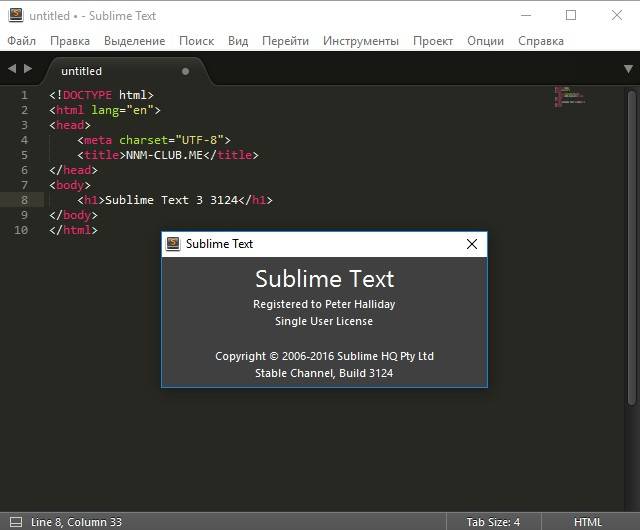Click line number 10 in gutter
This screenshot has width=640, height=530.
[21, 230]
